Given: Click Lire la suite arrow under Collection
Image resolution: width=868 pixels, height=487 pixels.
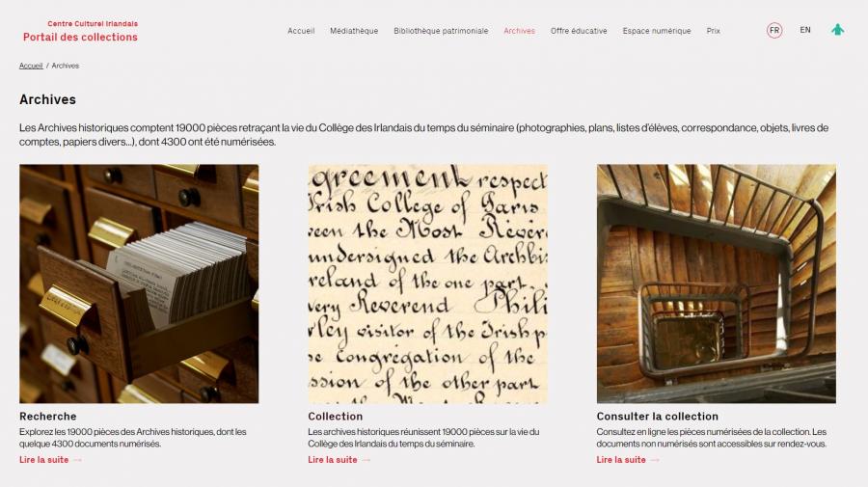Looking at the screenshot, I should tap(366, 460).
